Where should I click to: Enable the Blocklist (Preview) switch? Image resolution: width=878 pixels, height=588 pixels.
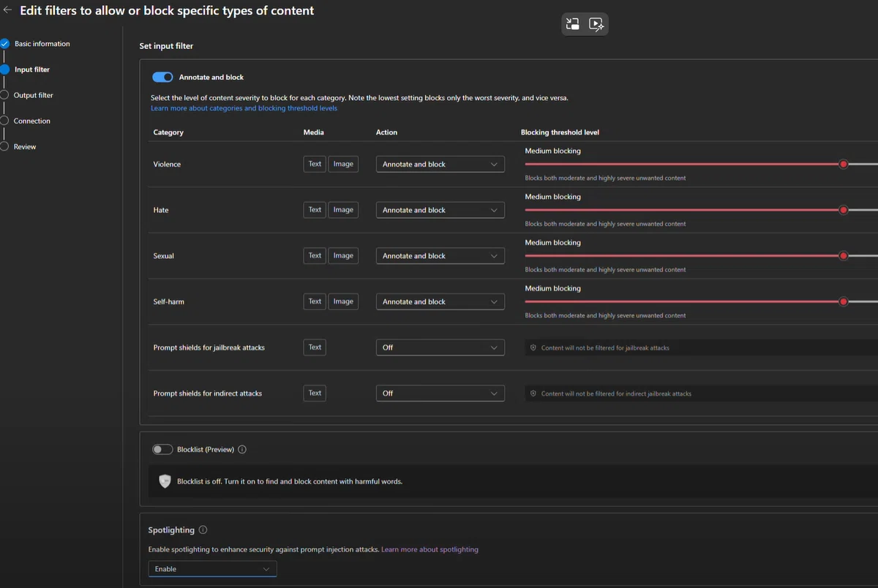[x=162, y=450]
